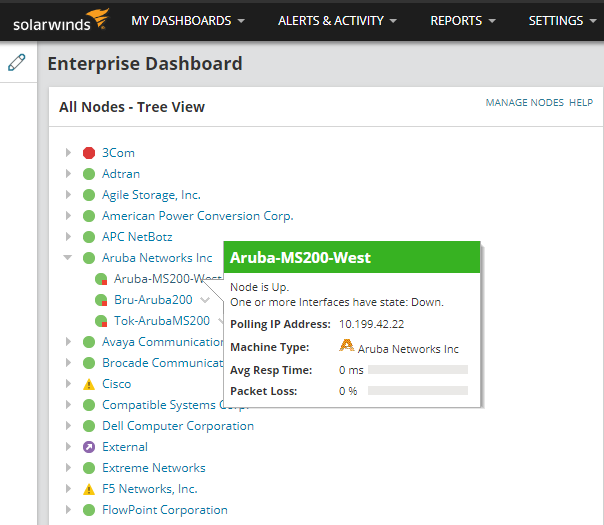The image size is (604, 525).
Task: Click the green status icon for Avaya Communication
Action: [89, 342]
